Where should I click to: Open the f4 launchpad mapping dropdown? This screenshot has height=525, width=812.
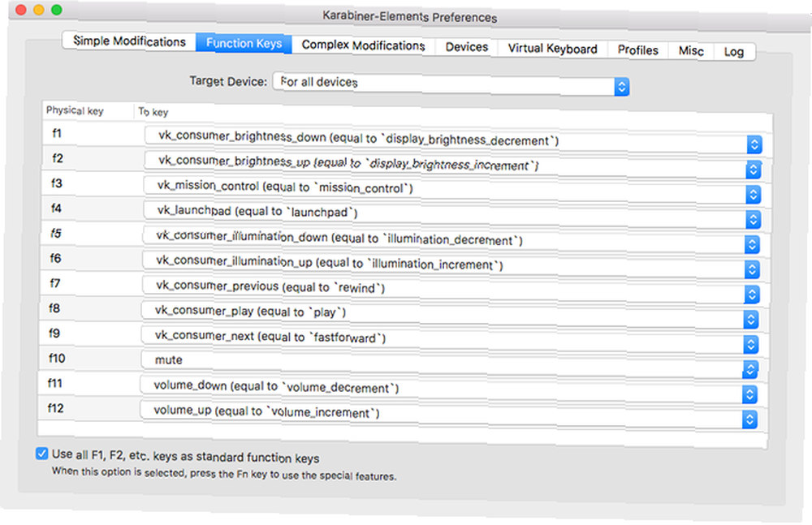click(451, 214)
